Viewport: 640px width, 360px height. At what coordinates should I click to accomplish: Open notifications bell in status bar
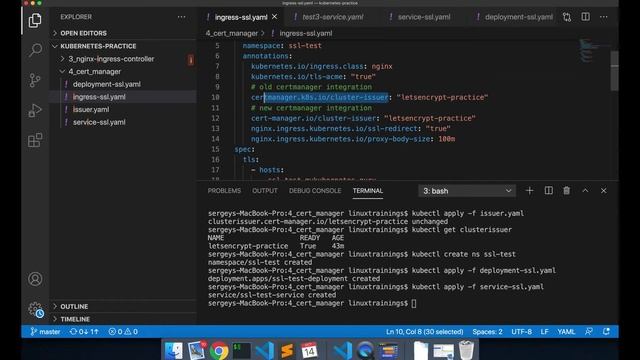click(606, 331)
